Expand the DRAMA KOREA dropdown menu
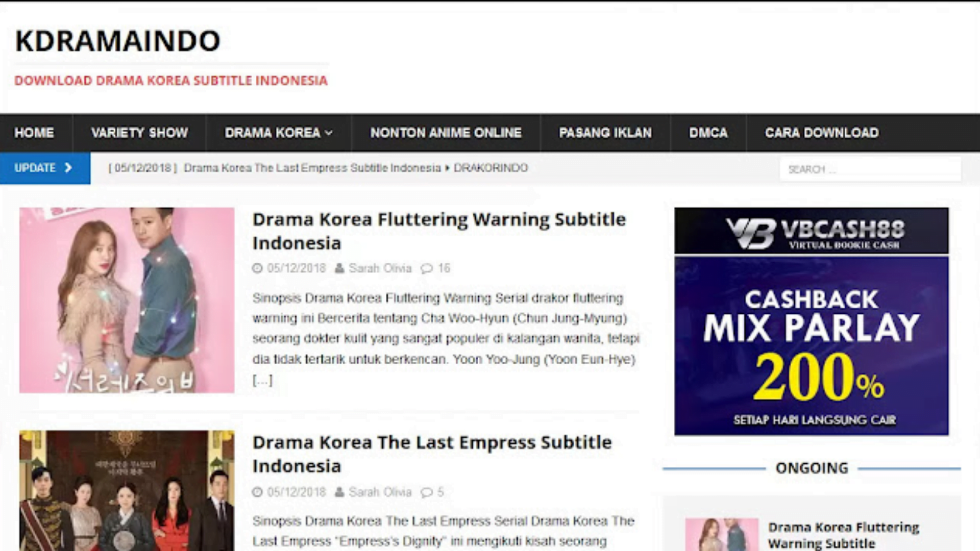Viewport: 980px width, 551px height. (x=279, y=133)
